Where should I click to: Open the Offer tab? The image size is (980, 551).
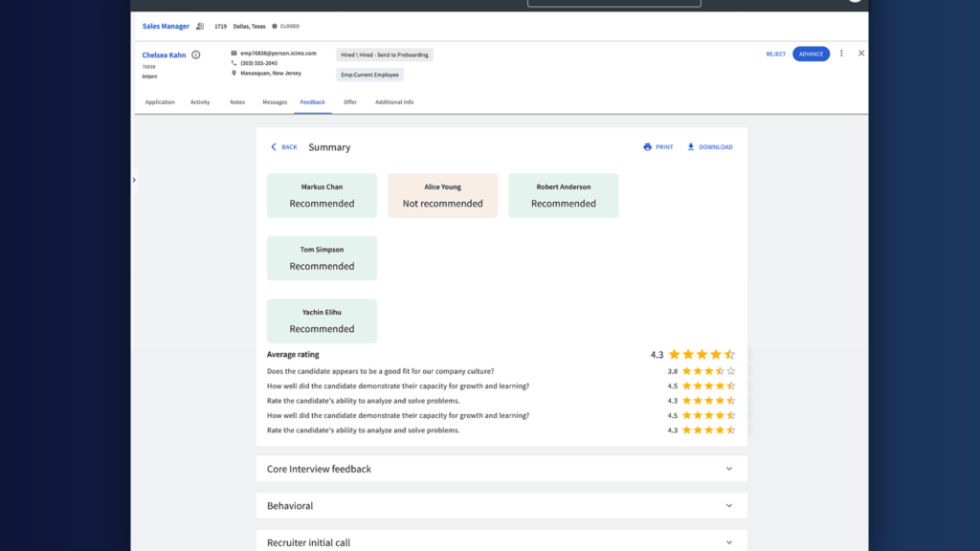point(350,102)
